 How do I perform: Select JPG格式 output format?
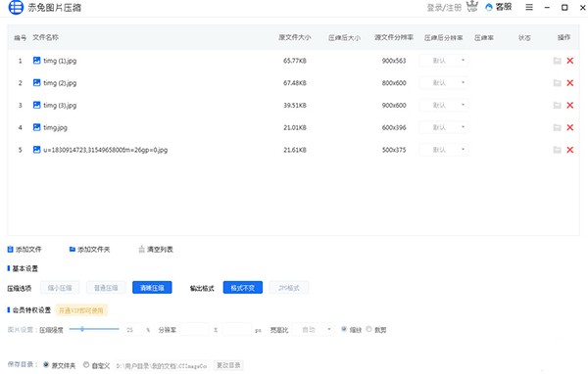(x=289, y=288)
